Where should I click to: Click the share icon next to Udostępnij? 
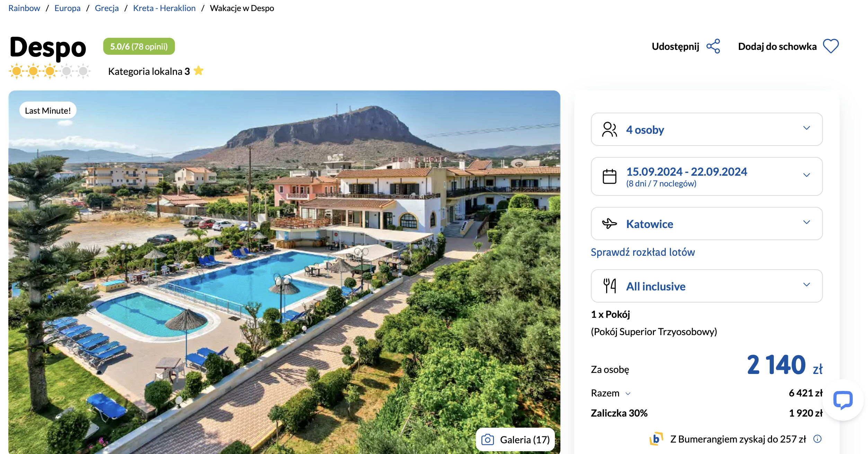pyautogui.click(x=713, y=46)
